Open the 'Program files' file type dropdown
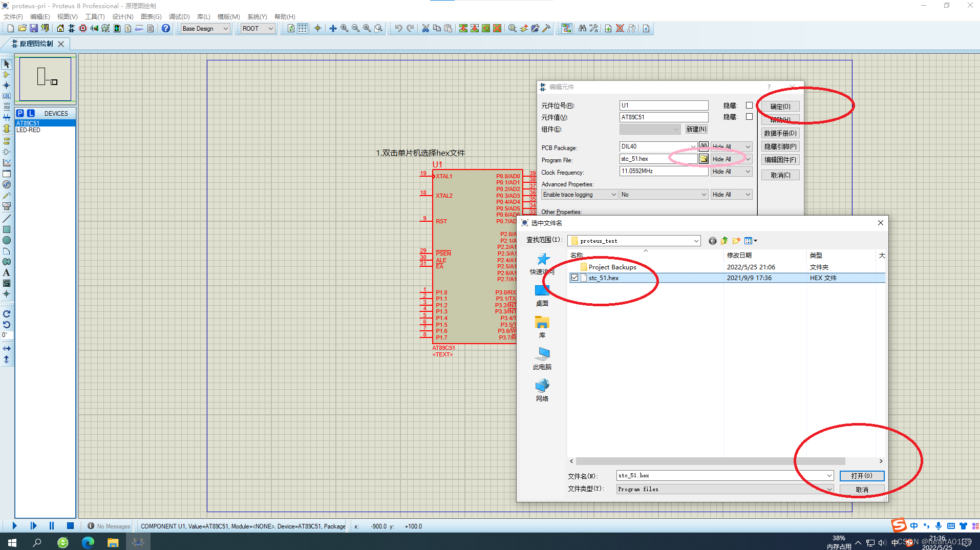This screenshot has height=550, width=980. [725, 489]
